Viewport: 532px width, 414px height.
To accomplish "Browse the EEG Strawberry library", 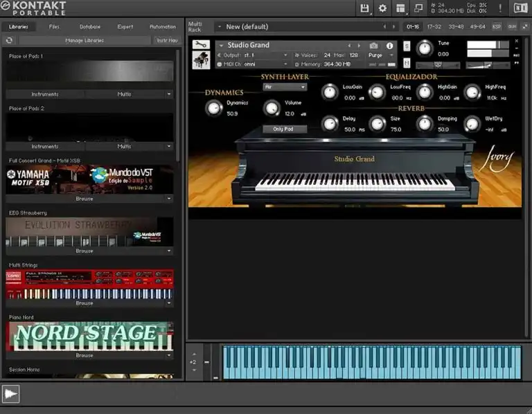I will pos(85,251).
